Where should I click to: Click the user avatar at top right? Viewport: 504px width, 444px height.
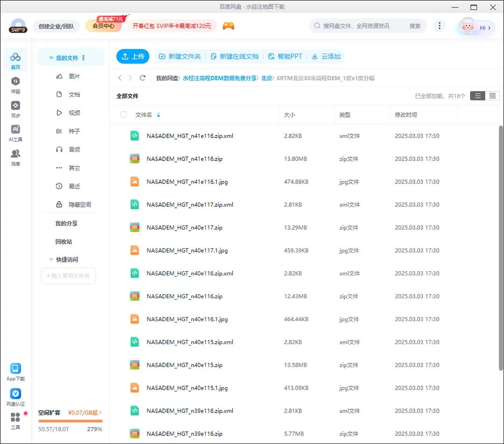[467, 26]
